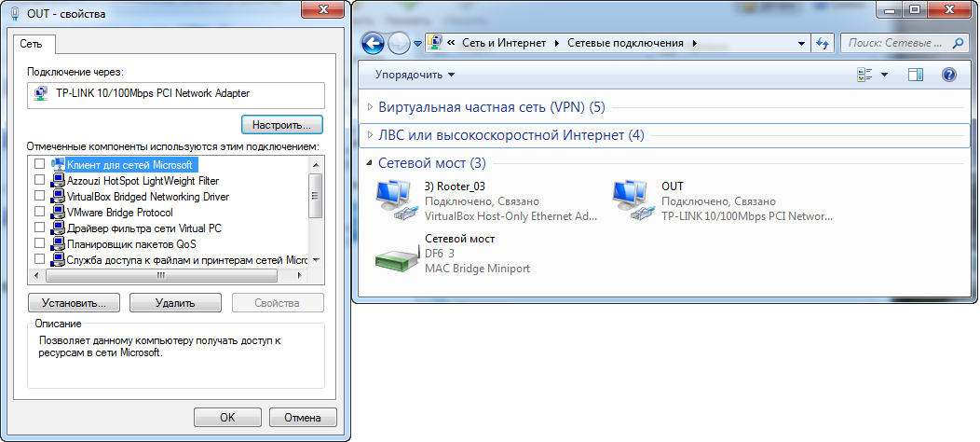Check the VMware Bridge Protocol checkbox
Viewport: 980px width, 442px height.
(x=39, y=212)
